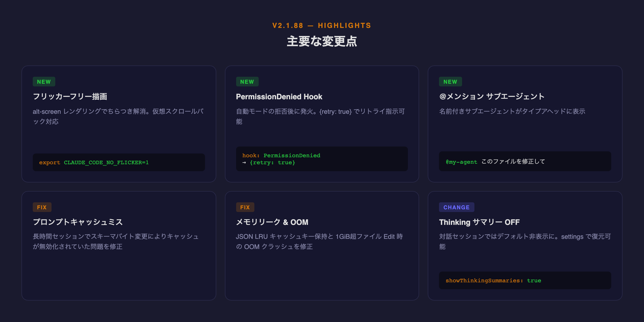Open the プロンプトキャッシュミス card title
644x322 pixels.
click(78, 222)
